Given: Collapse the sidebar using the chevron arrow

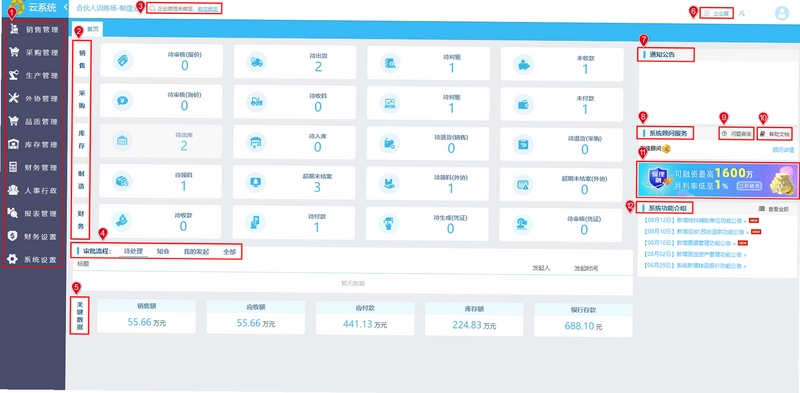Looking at the screenshot, I should [x=65, y=7].
